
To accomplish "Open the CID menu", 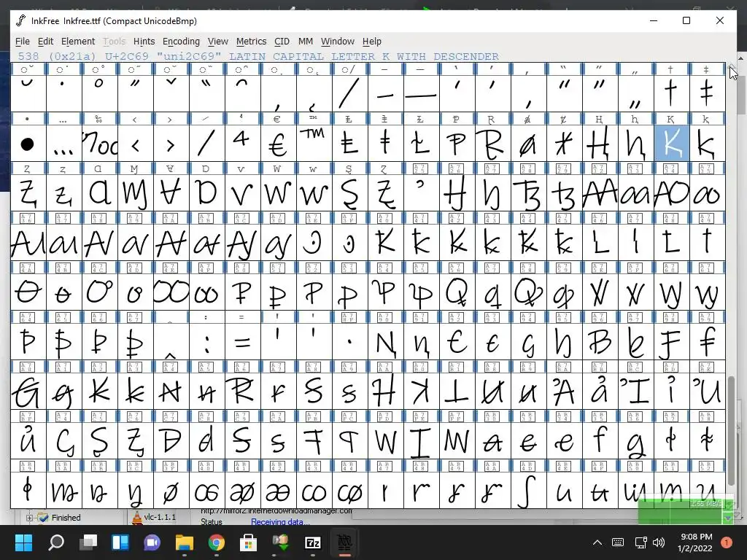I will pos(282,42).
